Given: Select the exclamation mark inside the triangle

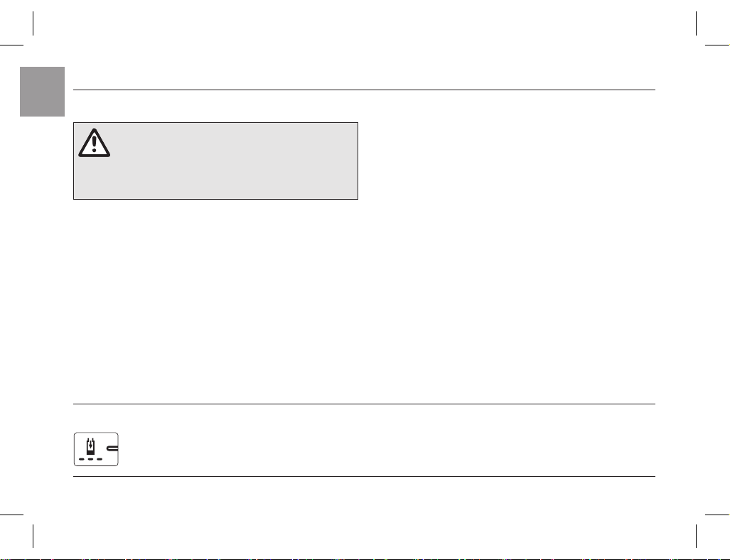Looking at the screenshot, I should [94, 144].
